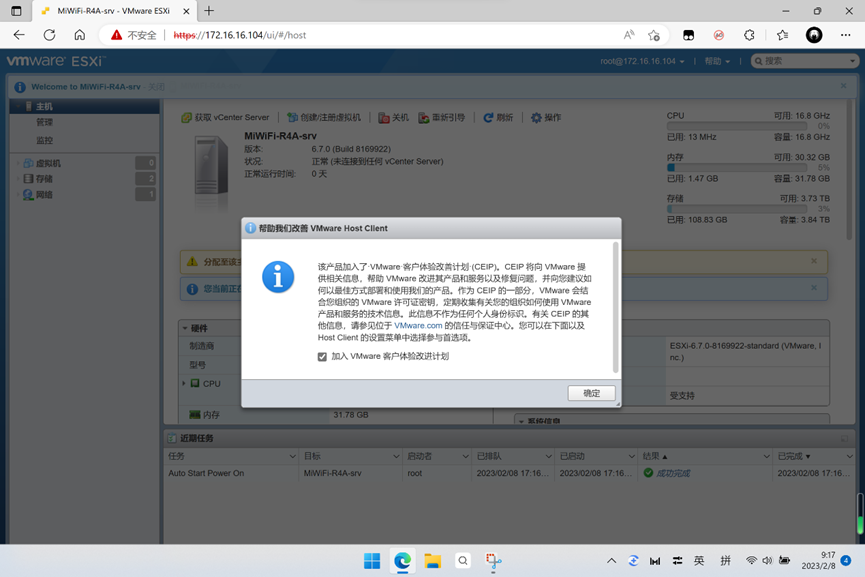Viewport: 865px width, 577px height.
Task: Open a new browser tab
Action: click(x=209, y=10)
